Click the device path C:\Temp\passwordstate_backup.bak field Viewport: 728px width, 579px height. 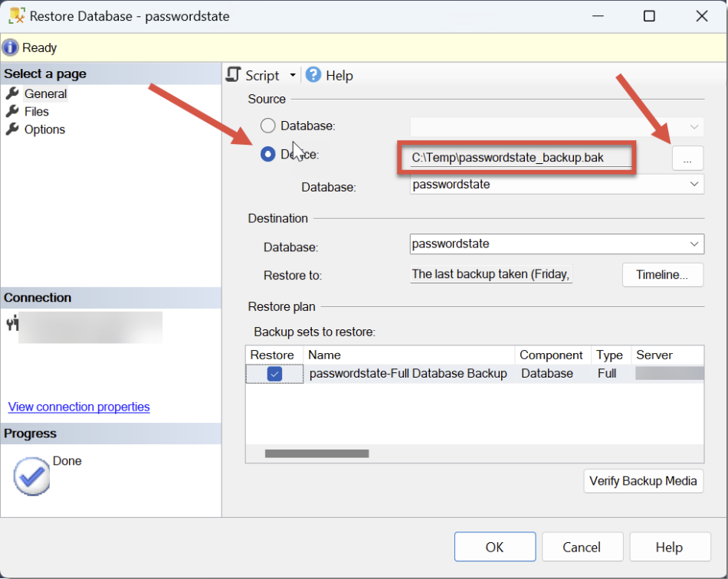click(520, 158)
